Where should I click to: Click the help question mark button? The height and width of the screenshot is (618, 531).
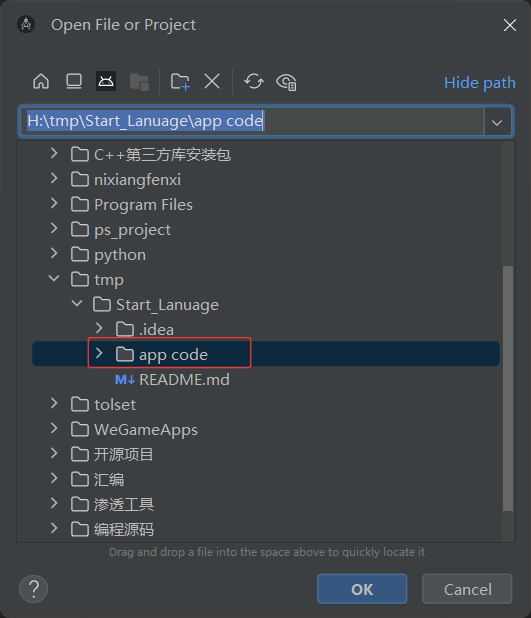click(x=34, y=589)
